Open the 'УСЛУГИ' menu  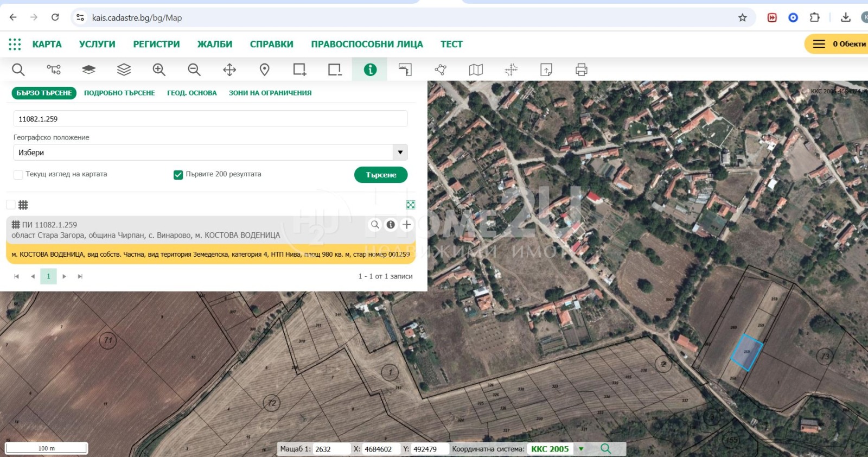click(x=97, y=44)
